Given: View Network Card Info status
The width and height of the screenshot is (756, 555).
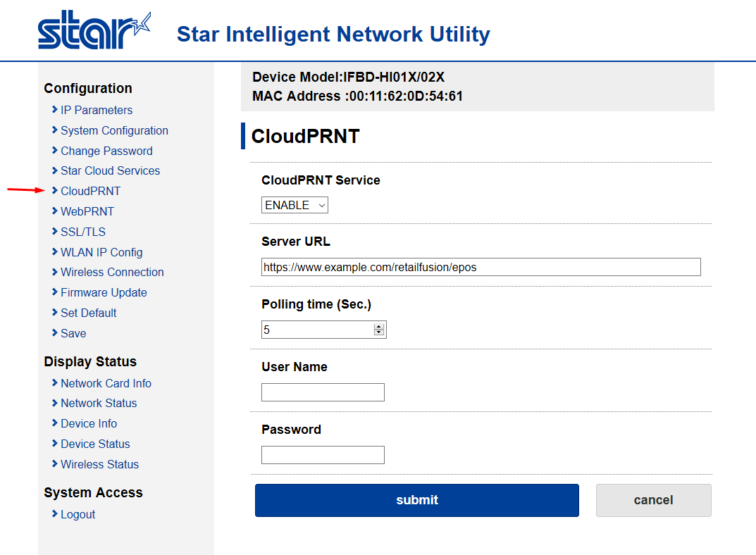Looking at the screenshot, I should 106,383.
